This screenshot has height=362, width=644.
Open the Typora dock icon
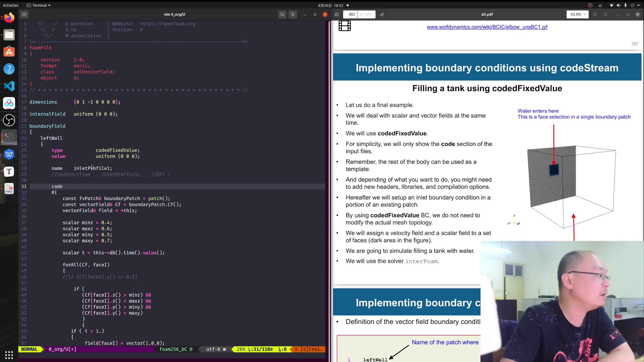[x=9, y=172]
